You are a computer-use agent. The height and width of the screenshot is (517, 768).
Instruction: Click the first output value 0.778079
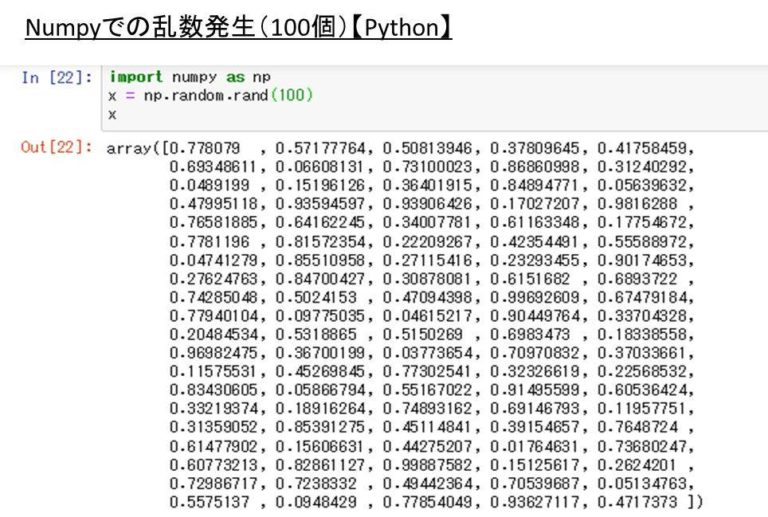[x=202, y=148]
